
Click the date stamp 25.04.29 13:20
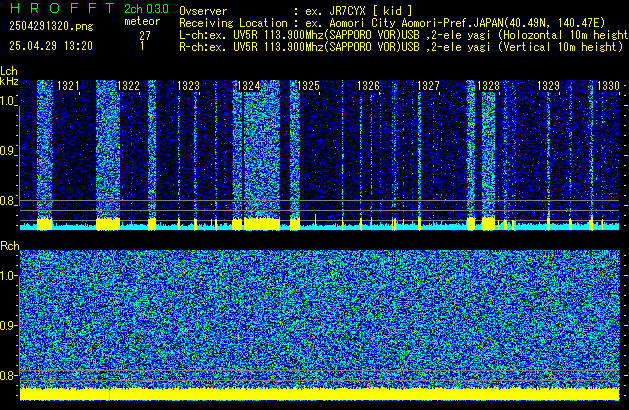(x=51, y=46)
